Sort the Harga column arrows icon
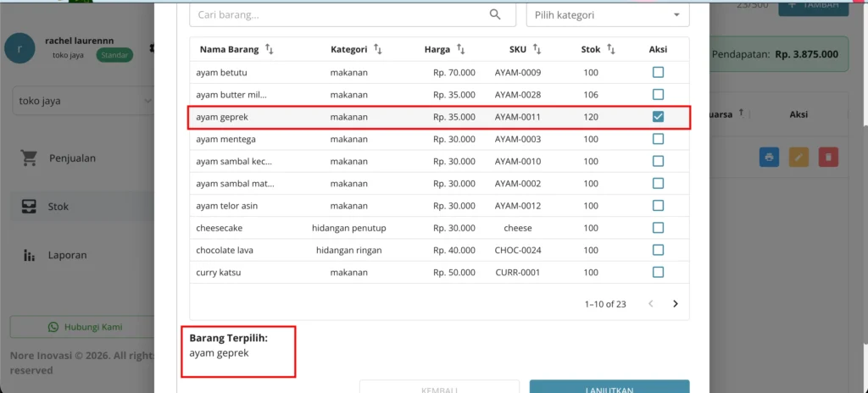The image size is (868, 393). click(460, 49)
